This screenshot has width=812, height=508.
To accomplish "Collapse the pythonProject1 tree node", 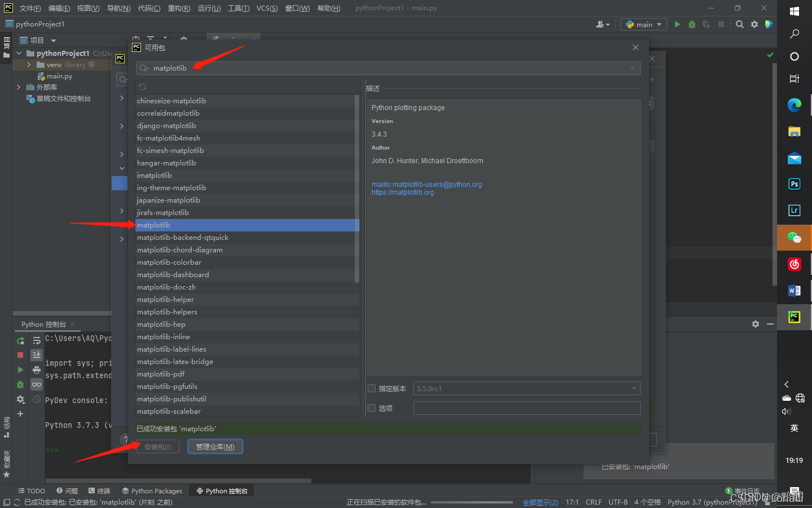I will [19, 53].
